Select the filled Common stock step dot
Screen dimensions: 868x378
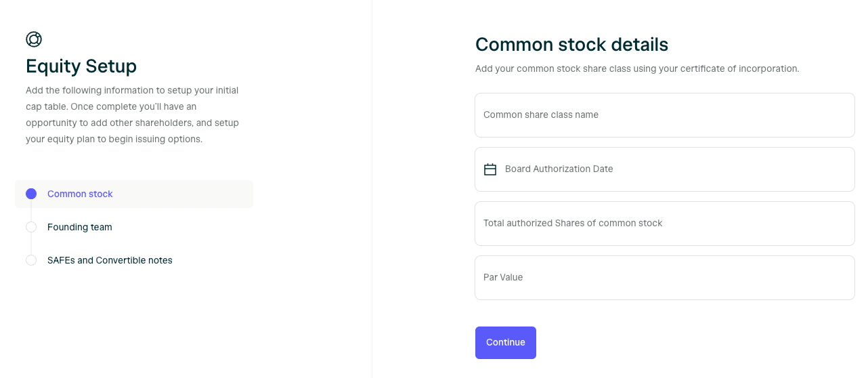coord(31,194)
